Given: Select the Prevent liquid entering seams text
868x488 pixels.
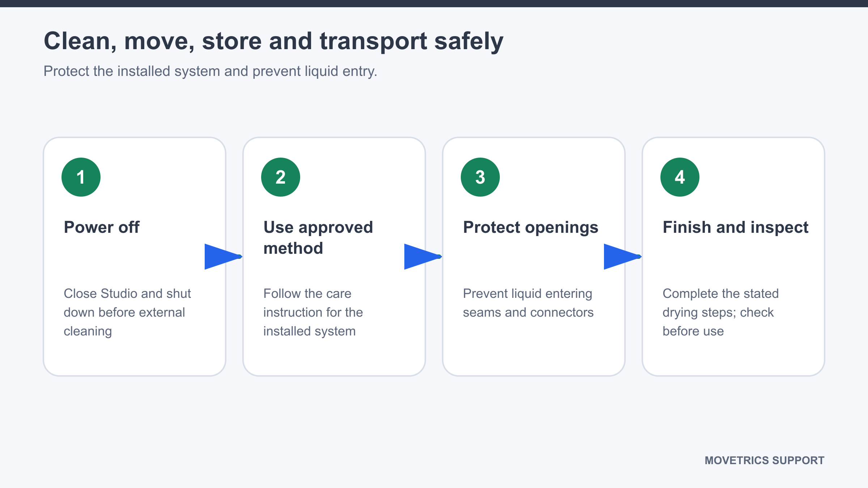Looking at the screenshot, I should coord(528,303).
